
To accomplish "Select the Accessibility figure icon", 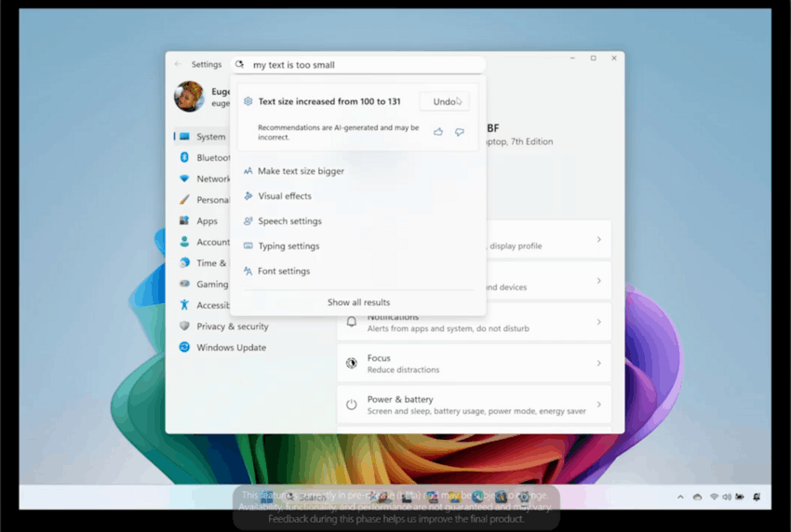I will pos(184,304).
